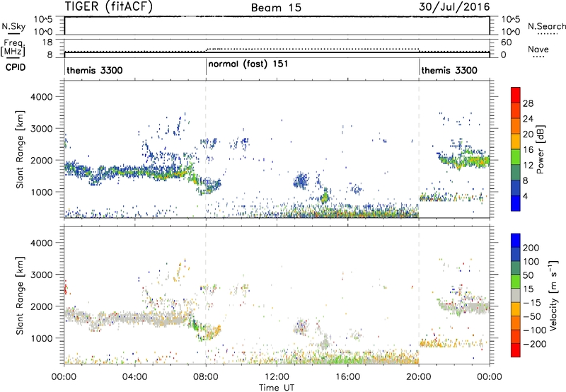
Task: Click the date '30/Jul/2016'
Action: point(454,7)
